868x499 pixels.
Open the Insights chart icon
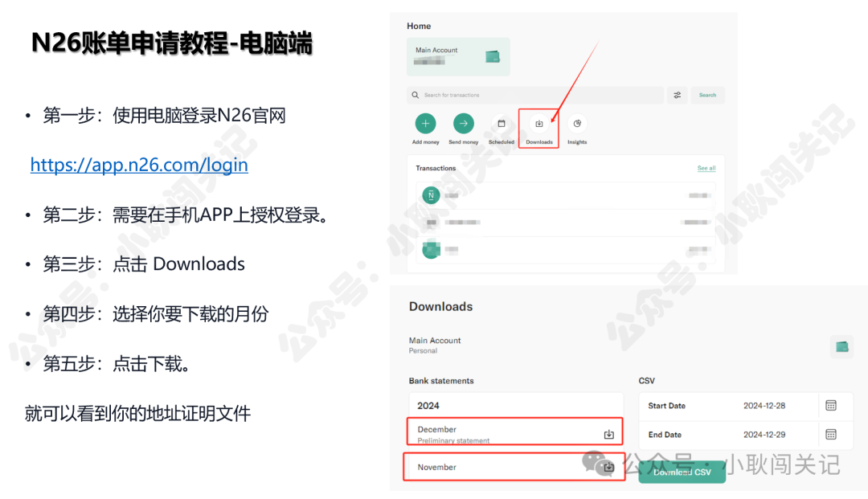(577, 124)
